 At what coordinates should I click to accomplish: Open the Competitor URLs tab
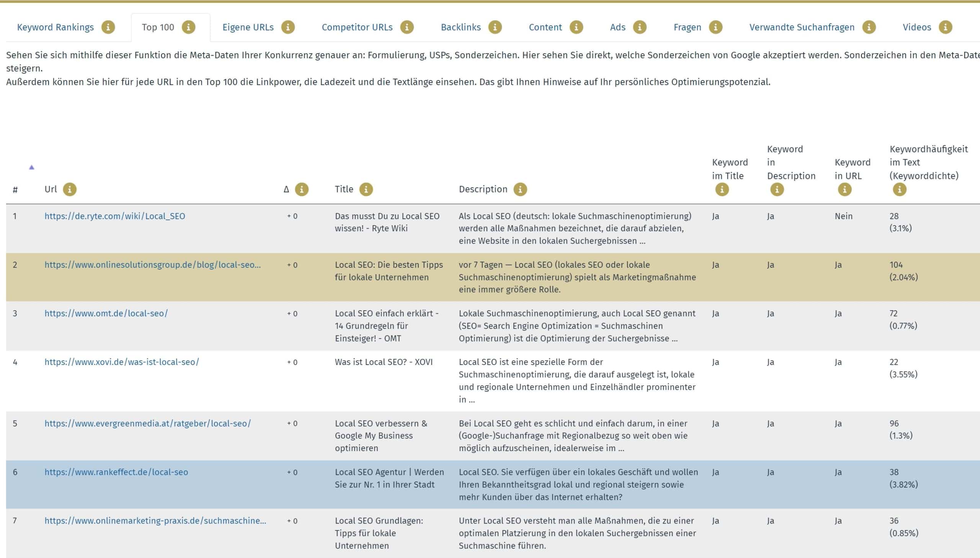pyautogui.click(x=357, y=27)
